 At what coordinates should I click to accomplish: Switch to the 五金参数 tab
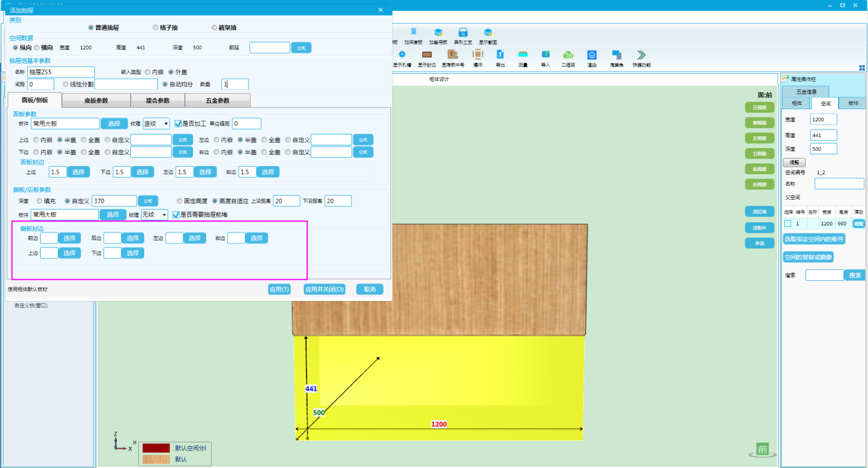(x=218, y=100)
